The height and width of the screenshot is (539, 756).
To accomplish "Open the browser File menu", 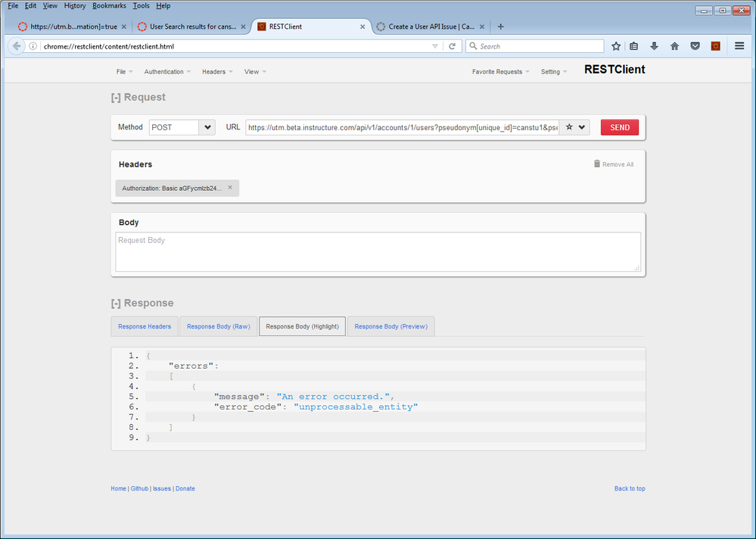I will pos(13,6).
